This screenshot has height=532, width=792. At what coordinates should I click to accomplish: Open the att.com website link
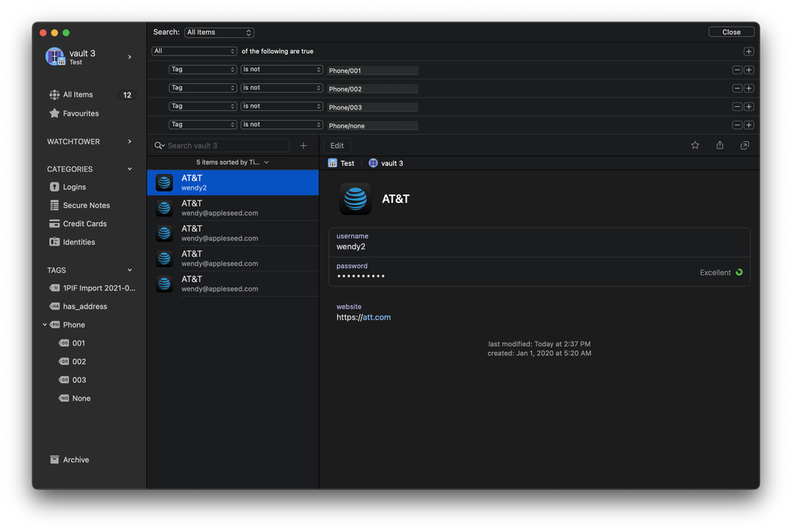[x=376, y=317]
